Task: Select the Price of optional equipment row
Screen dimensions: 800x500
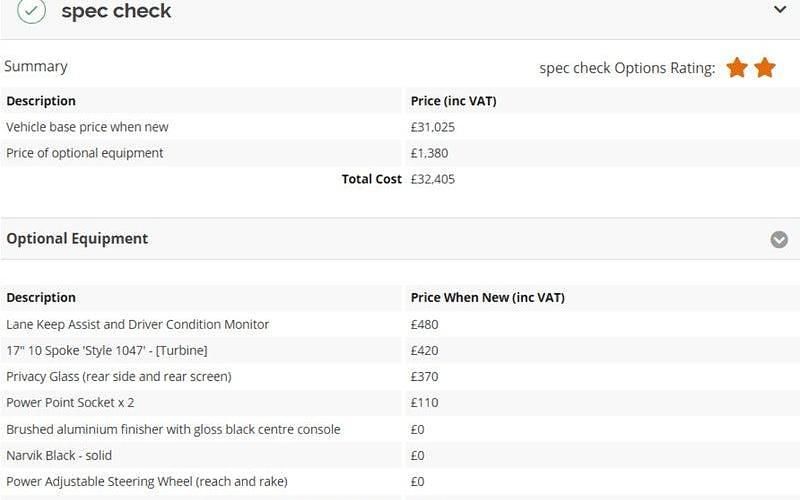Action: (x=85, y=153)
